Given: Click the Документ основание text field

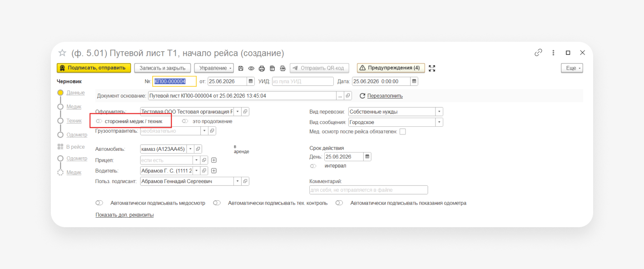Looking at the screenshot, I should (243, 96).
